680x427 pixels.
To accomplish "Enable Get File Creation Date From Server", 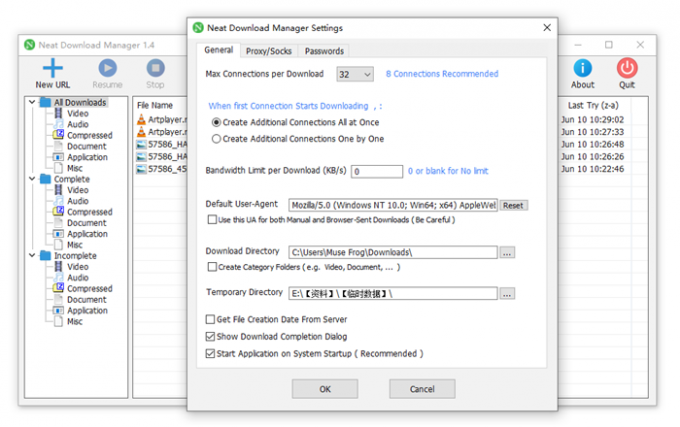I will pyautogui.click(x=210, y=319).
